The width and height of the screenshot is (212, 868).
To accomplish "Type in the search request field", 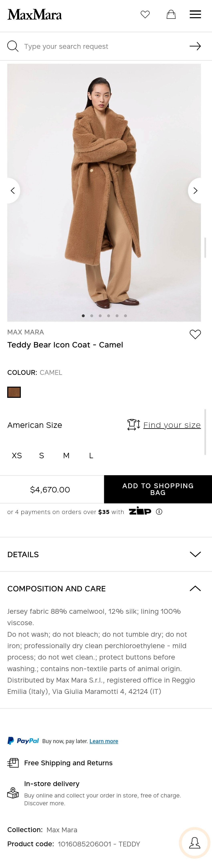I will [x=101, y=46].
